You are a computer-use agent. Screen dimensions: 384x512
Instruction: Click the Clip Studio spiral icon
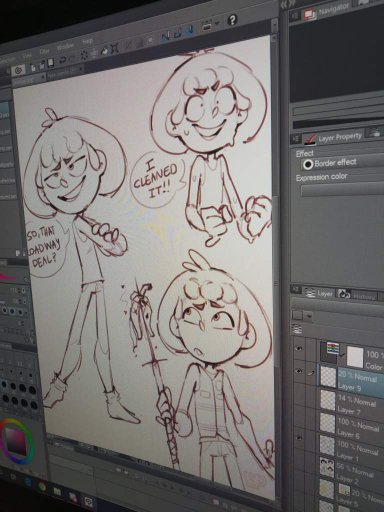pos(19,71)
